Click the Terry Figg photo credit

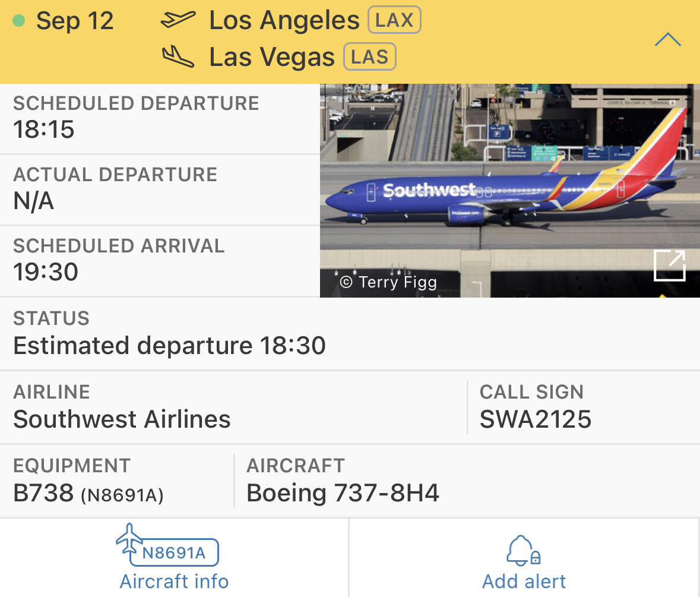point(388,282)
